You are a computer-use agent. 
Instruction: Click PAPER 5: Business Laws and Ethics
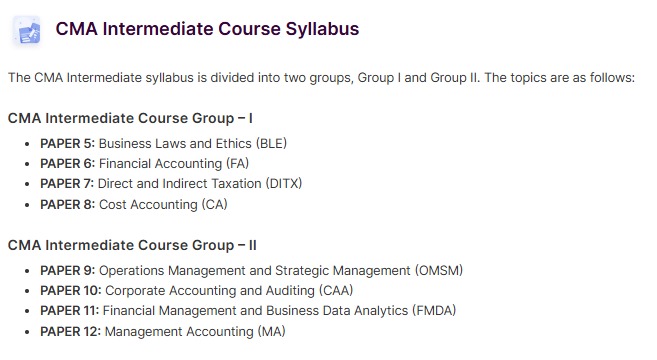pos(163,143)
